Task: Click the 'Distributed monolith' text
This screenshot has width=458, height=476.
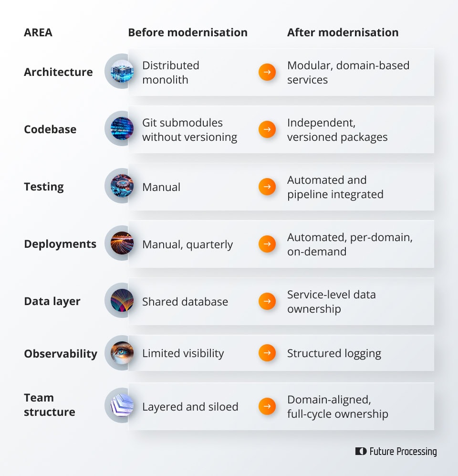Action: click(x=170, y=73)
